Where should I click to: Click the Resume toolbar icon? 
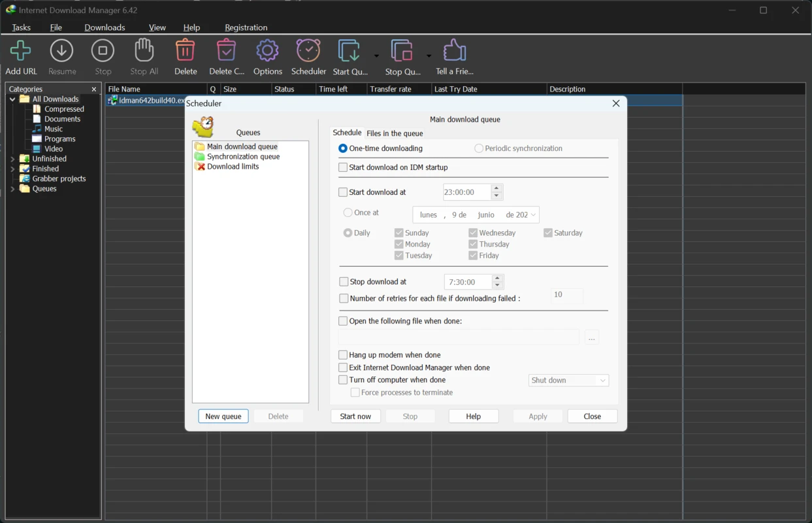(62, 50)
